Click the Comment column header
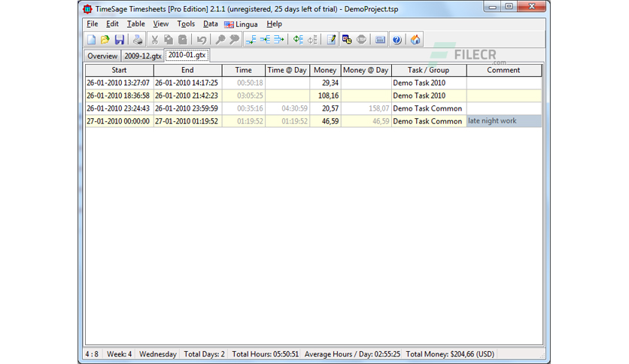Screen dimensions: 629x364 (503, 70)
